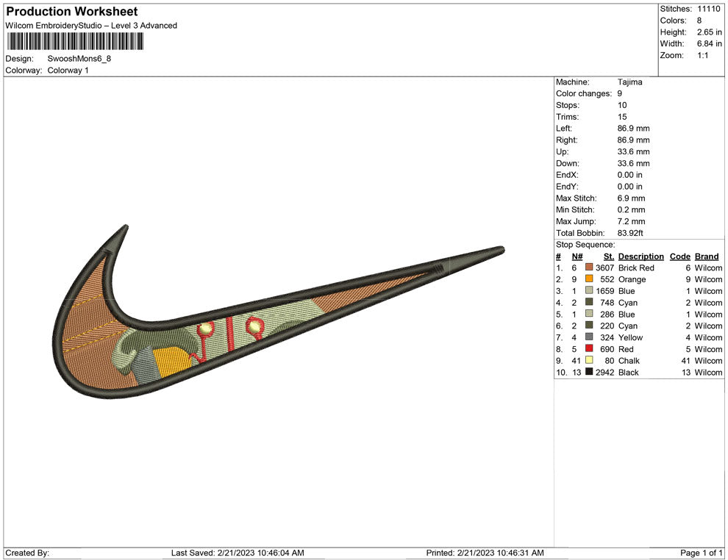Choose the Black swatch in stop 10
Screen dimensions: 728x560
tap(589, 372)
